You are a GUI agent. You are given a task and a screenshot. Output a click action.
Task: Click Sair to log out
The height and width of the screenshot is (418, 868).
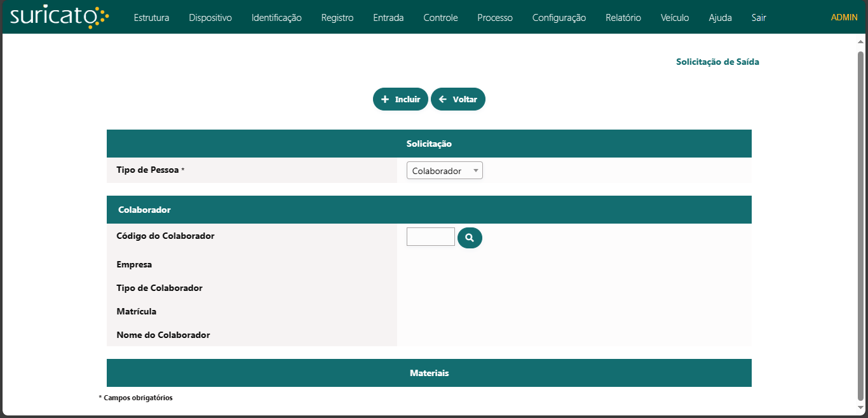pos(759,18)
